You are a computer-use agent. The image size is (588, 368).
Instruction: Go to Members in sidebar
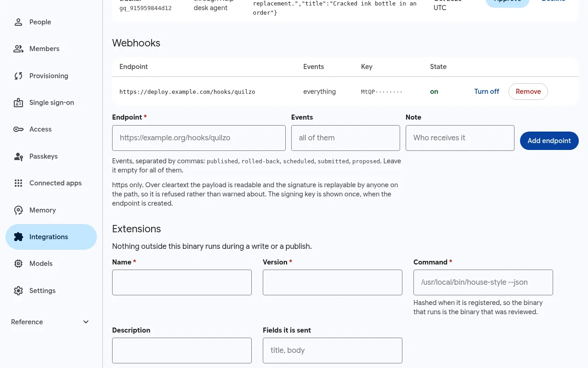point(51,49)
